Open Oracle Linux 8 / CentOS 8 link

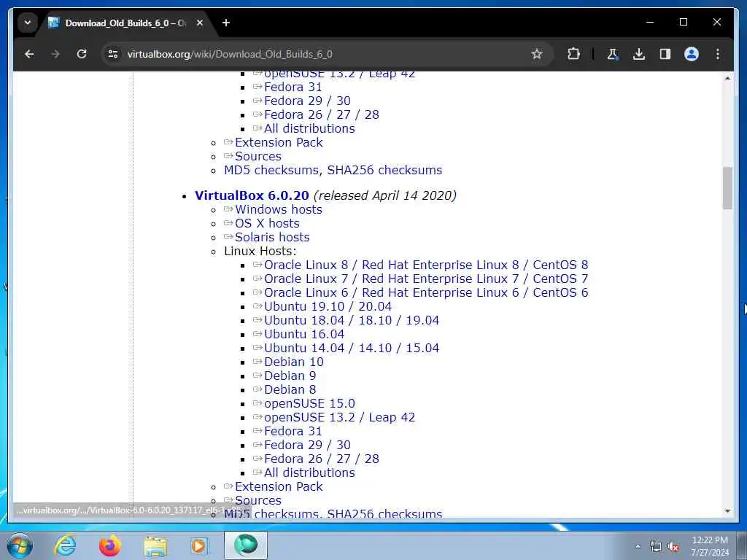426,265
